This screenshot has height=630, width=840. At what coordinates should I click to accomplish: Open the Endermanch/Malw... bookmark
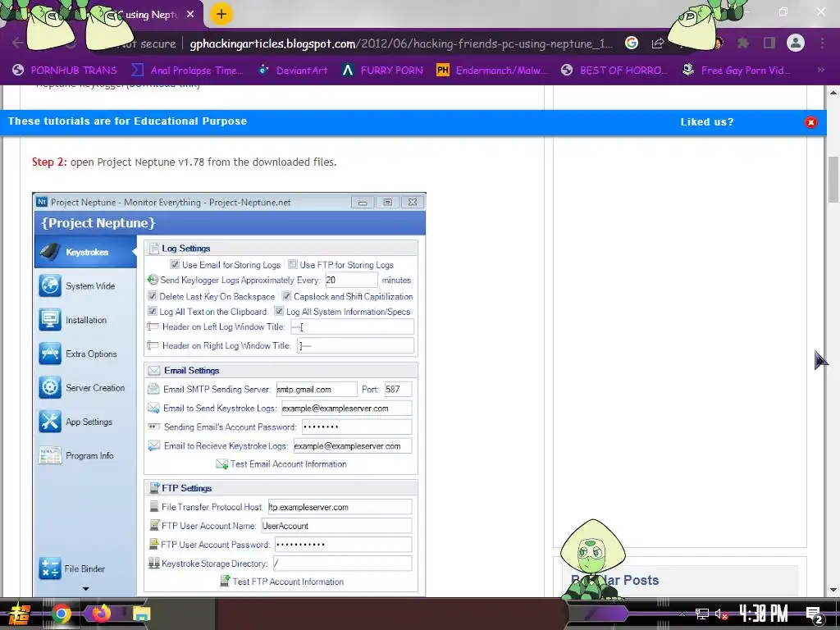pyautogui.click(x=492, y=71)
